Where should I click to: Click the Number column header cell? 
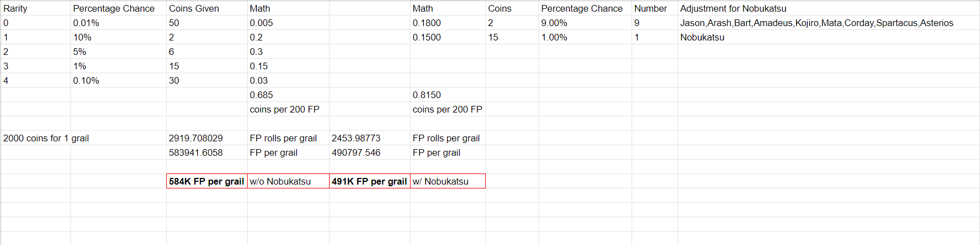655,8
